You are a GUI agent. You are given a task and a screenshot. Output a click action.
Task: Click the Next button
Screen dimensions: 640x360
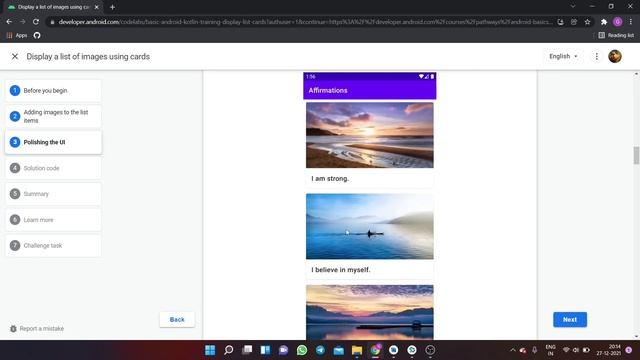tap(570, 320)
